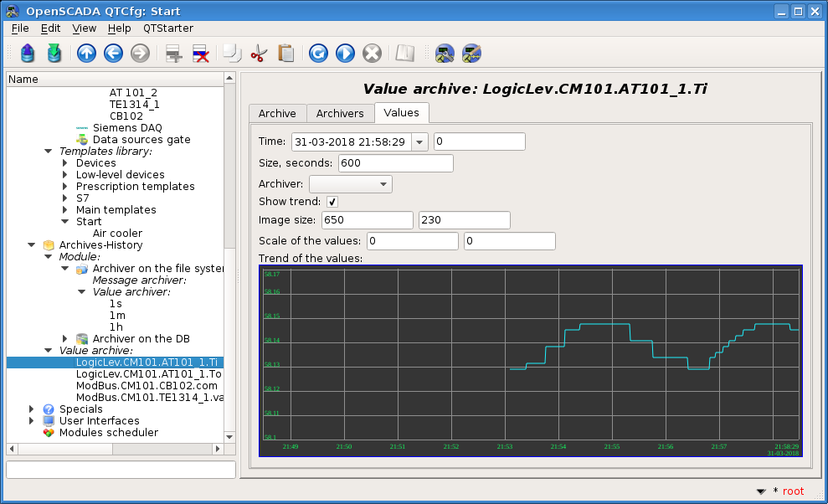Collapse the Archives-History node
This screenshot has height=504, width=828.
[x=32, y=245]
